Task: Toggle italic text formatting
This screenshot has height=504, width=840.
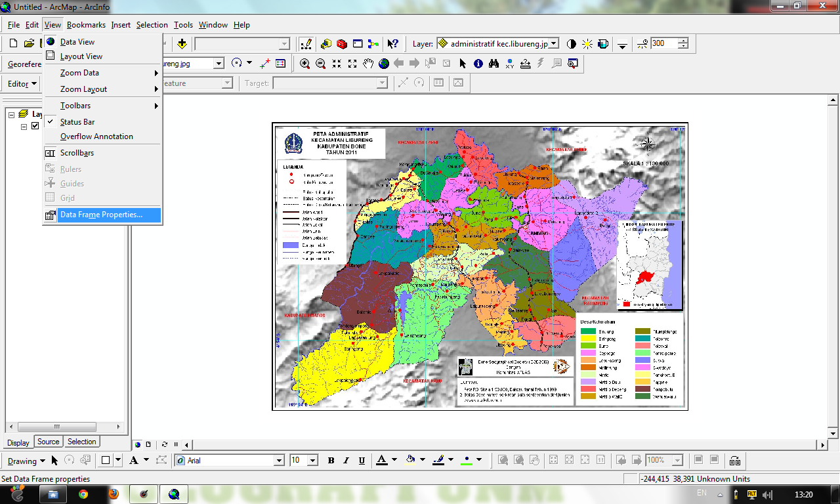Action: point(346,461)
